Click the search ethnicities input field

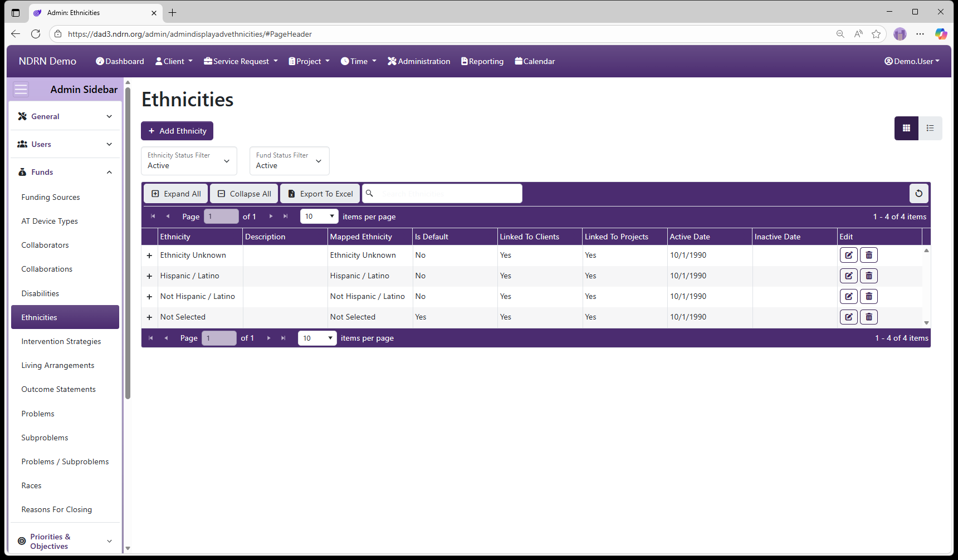(442, 194)
